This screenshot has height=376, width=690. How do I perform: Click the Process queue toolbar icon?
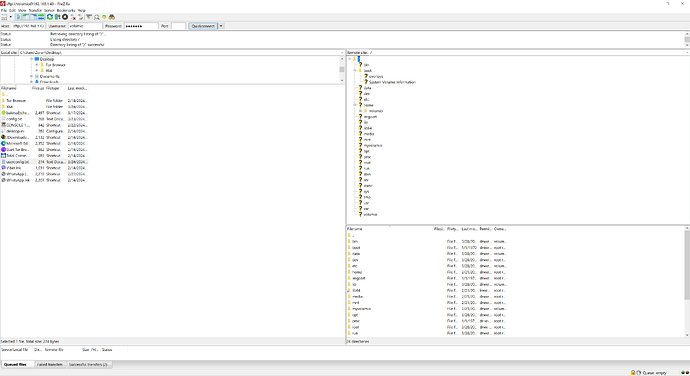point(57,17)
